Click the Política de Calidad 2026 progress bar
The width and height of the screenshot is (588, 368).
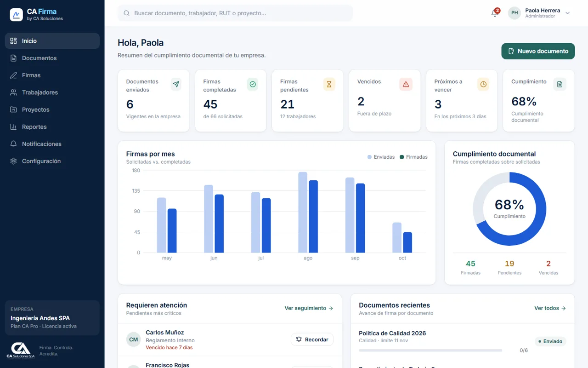[x=430, y=351]
